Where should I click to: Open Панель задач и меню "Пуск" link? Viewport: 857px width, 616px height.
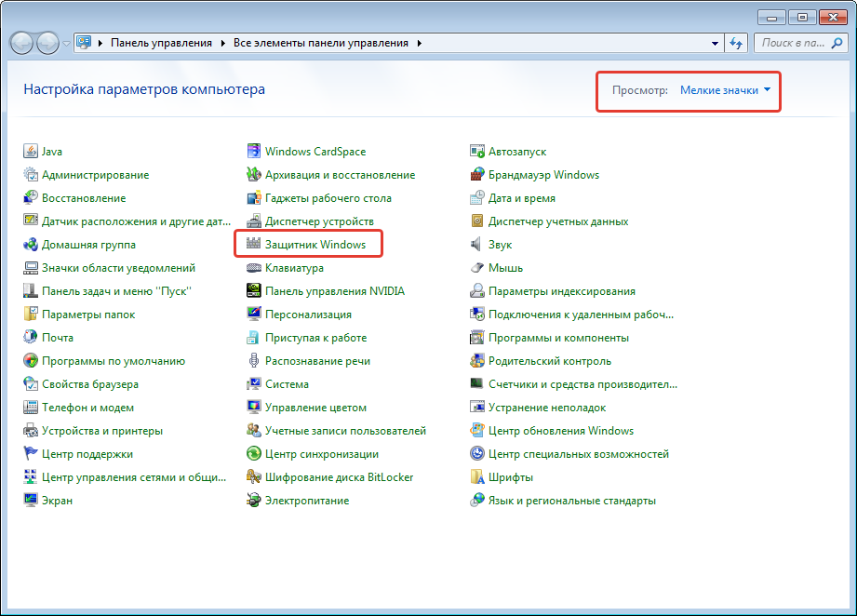[117, 290]
